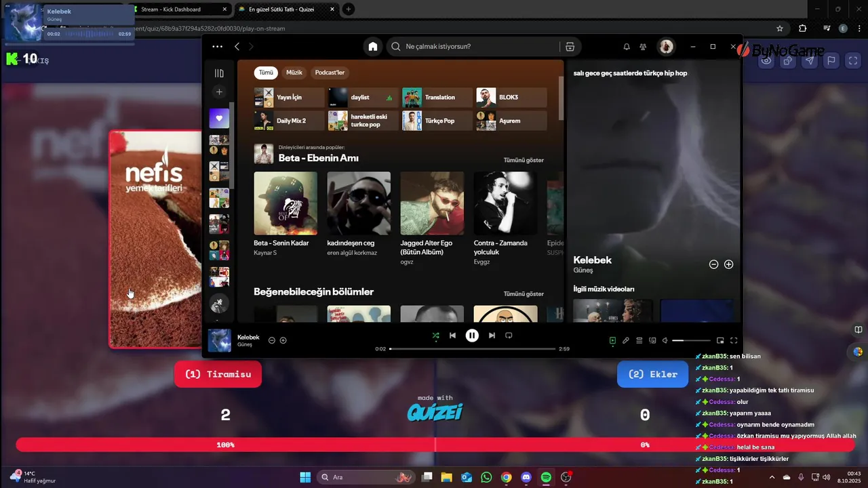Open the daylist tile
This screenshot has width=868, height=488.
coord(363,98)
